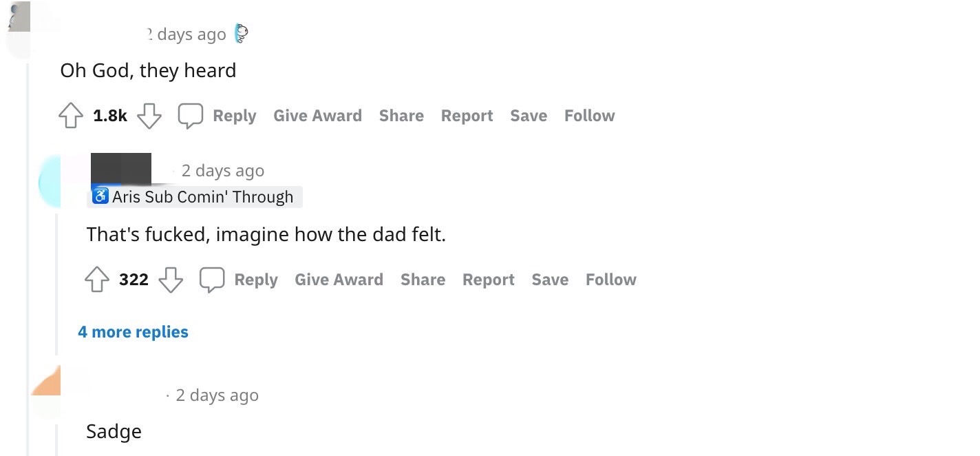980x456 pixels.
Task: Upvote the comment with 322 points
Action: click(x=97, y=280)
